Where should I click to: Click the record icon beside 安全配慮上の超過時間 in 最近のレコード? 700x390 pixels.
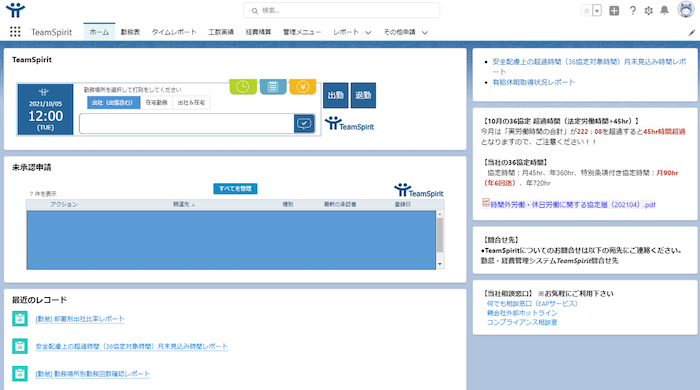point(20,346)
